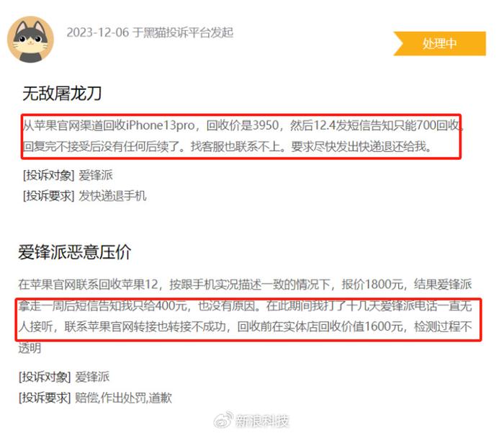Image resolution: width=504 pixels, height=433 pixels.
Task: Click the line mentioning 回收价值1600元
Action: (x=245, y=326)
